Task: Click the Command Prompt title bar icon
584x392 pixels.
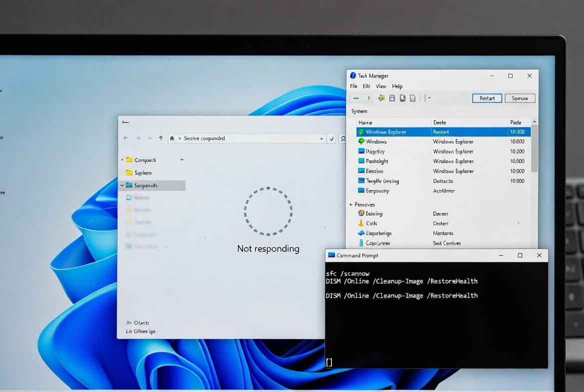Action: (331, 255)
